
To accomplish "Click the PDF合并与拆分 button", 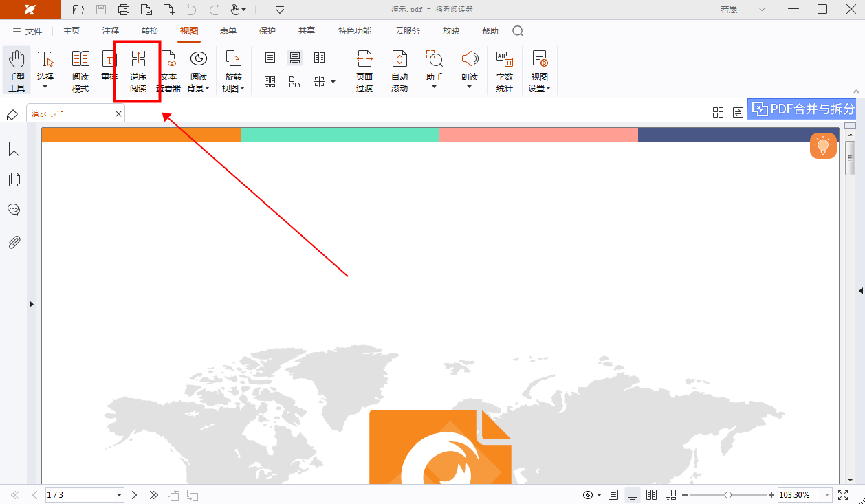I will (x=802, y=109).
